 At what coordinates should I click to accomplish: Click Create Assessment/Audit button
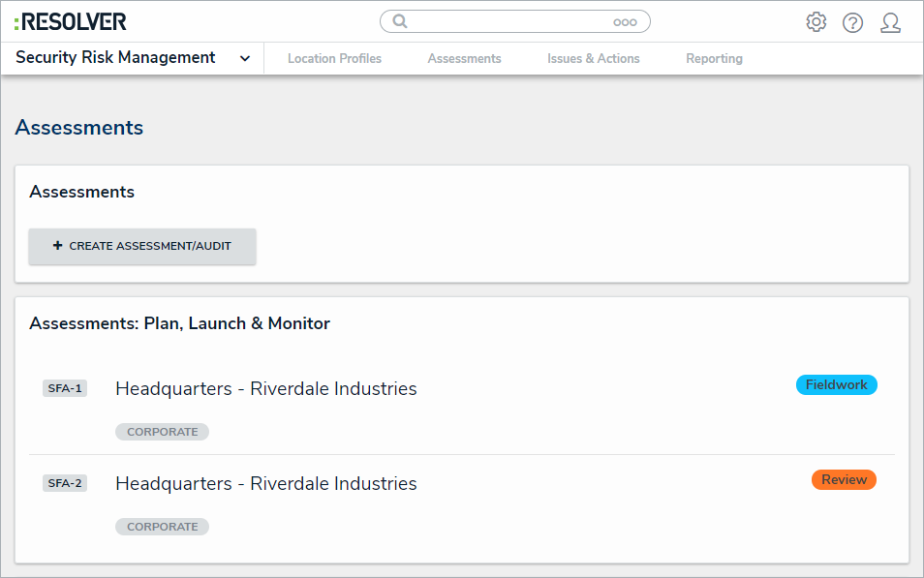[x=142, y=246]
